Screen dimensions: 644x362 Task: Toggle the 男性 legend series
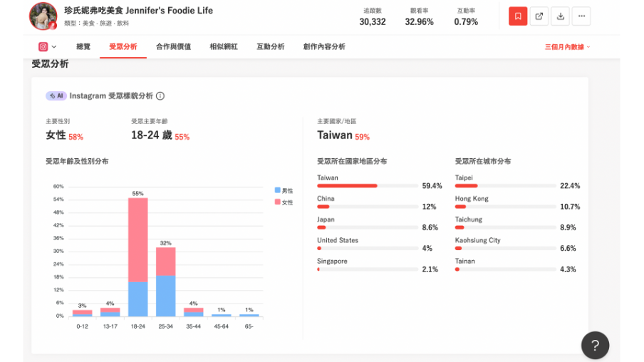point(284,191)
